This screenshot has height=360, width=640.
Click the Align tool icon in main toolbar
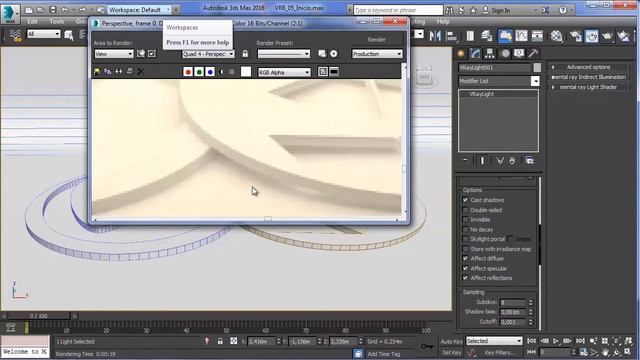(451, 36)
